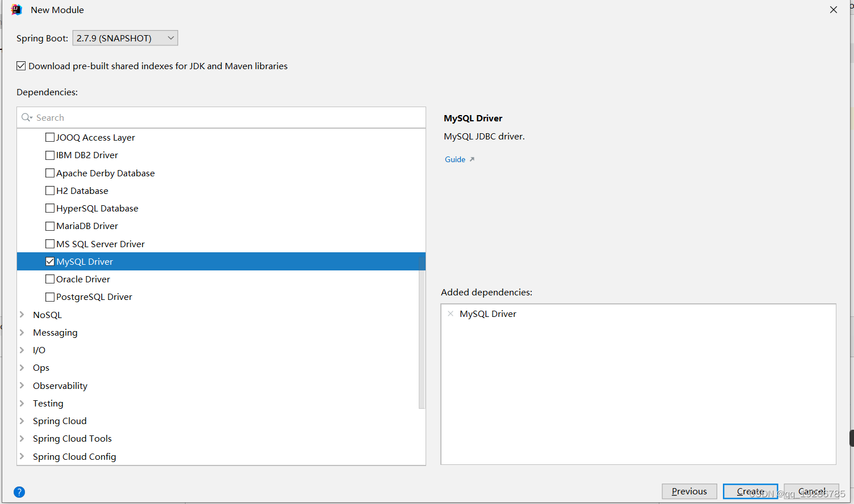Check Apache Derby Database checkbox
Viewport: 854px width, 504px height.
[50, 173]
